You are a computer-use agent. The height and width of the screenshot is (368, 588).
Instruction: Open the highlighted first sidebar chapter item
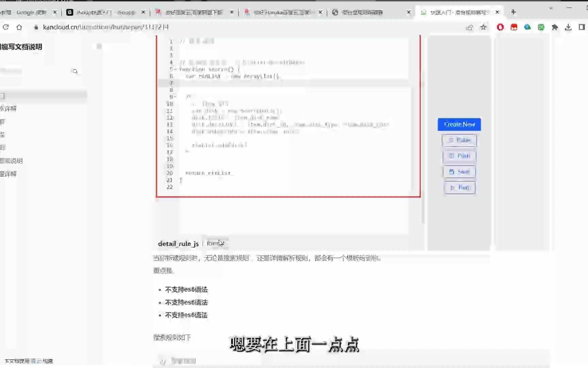point(43,96)
